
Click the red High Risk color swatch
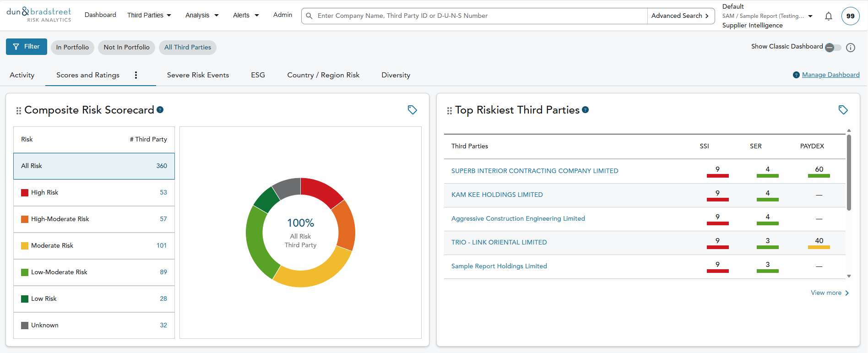[25, 193]
